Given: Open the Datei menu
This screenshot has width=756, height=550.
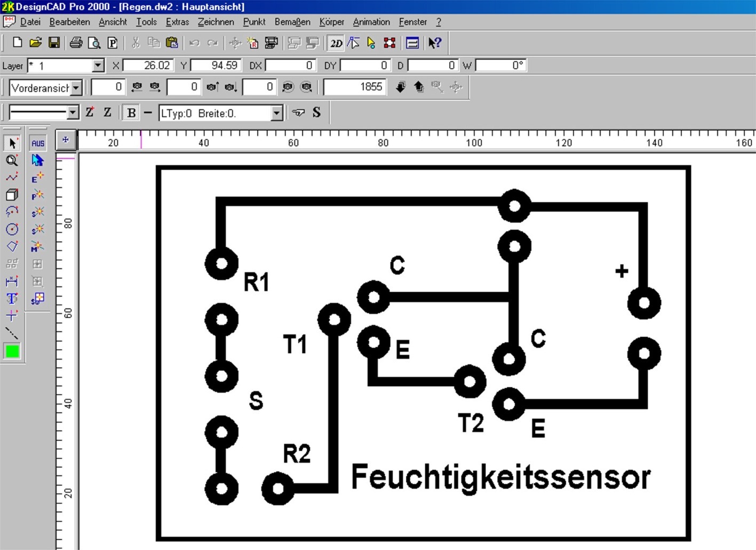Looking at the screenshot, I should pyautogui.click(x=30, y=22).
